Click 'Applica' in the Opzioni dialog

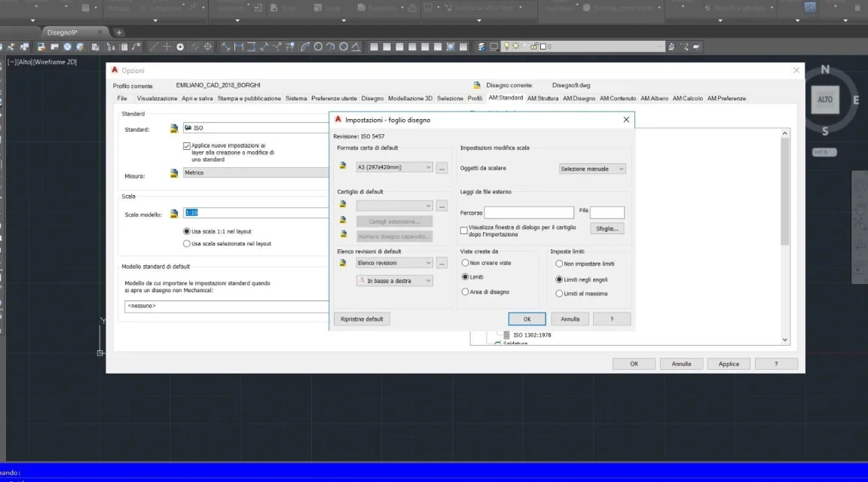[x=729, y=364]
